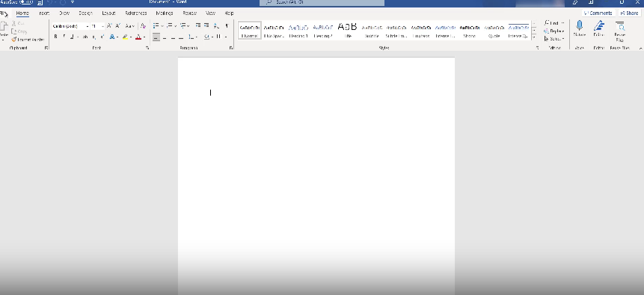Image resolution: width=644 pixels, height=295 pixels.
Task: Select Align Left
Action: pos(156,37)
